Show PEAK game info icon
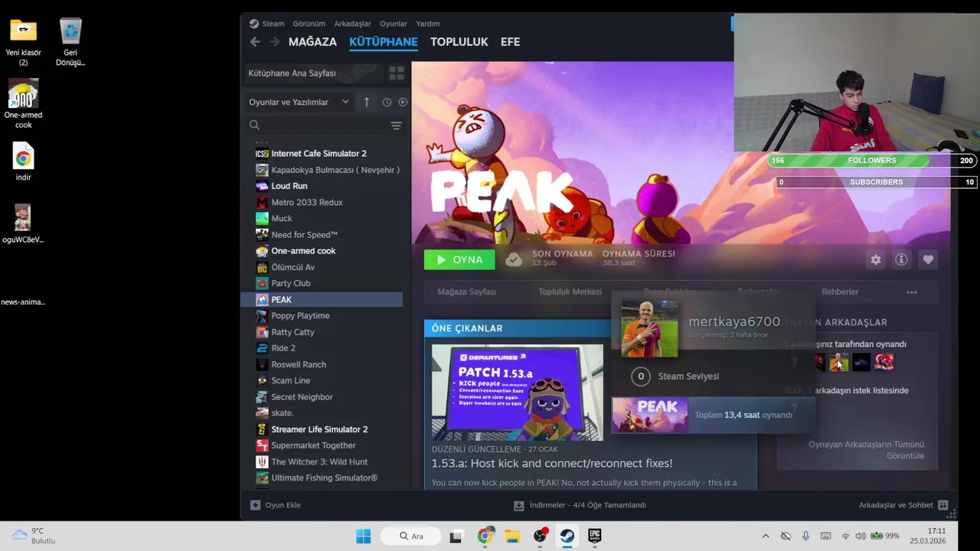This screenshot has width=980, height=551. coord(901,260)
